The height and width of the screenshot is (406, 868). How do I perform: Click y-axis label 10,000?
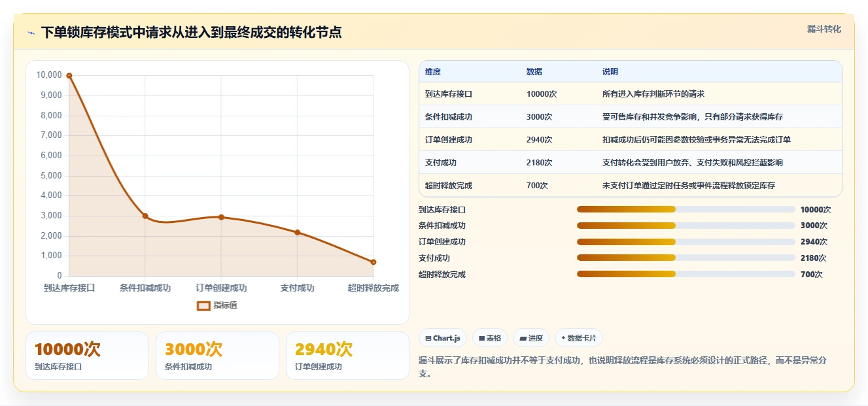[49, 75]
